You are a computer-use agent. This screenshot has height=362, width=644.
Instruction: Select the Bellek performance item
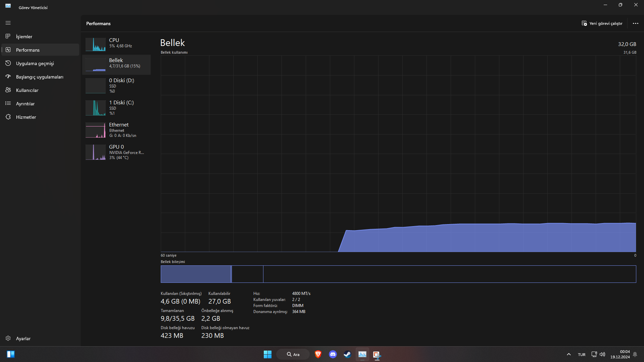tap(116, 64)
